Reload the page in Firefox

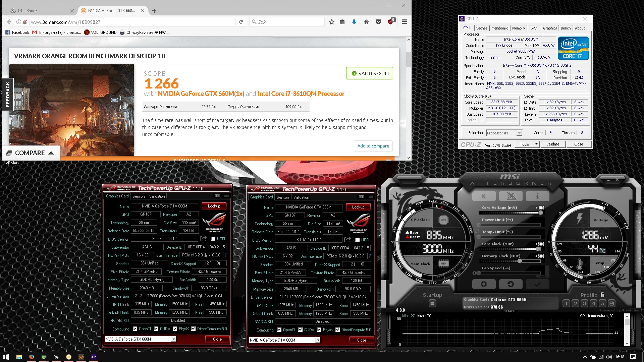(x=241, y=22)
